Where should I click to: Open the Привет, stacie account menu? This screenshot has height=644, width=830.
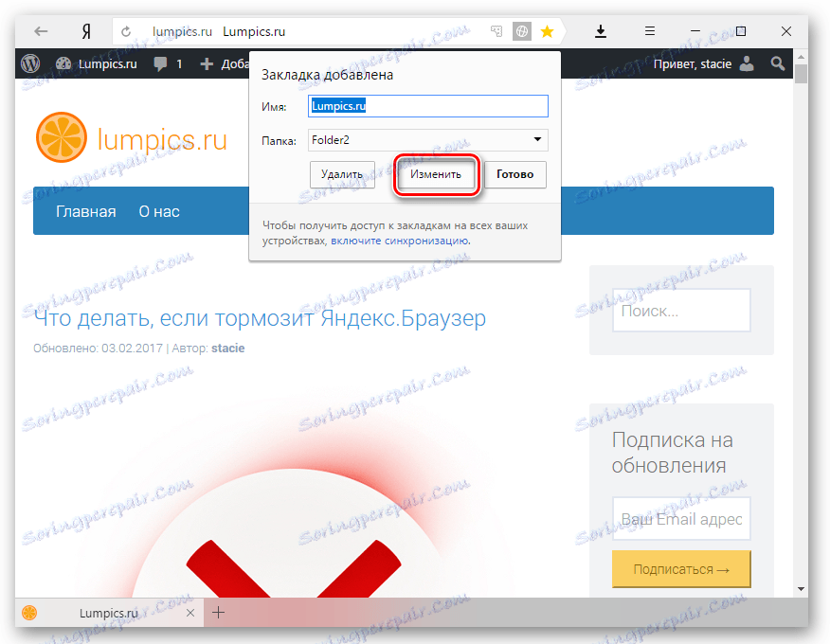pos(693,64)
